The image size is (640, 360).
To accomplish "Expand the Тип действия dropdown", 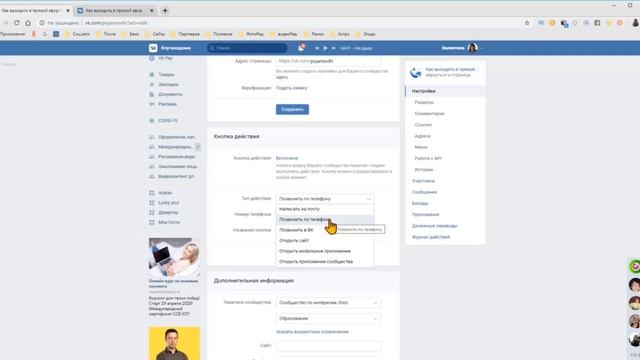I will click(324, 199).
